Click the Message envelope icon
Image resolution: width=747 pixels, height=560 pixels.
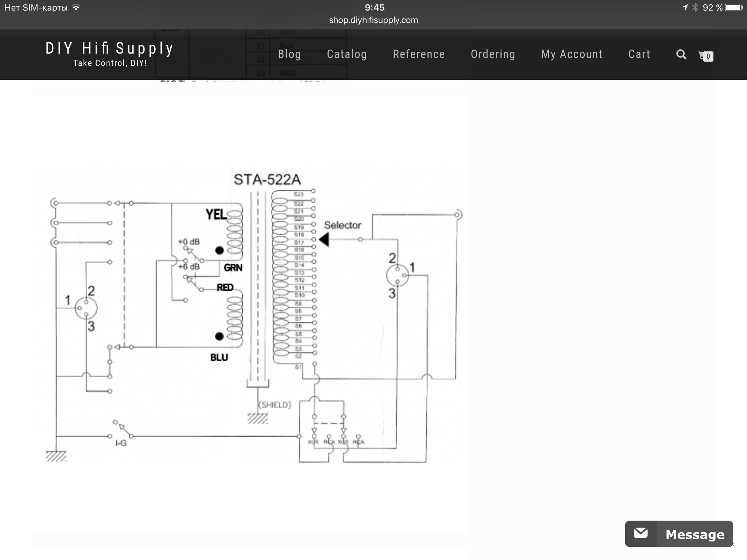641,534
